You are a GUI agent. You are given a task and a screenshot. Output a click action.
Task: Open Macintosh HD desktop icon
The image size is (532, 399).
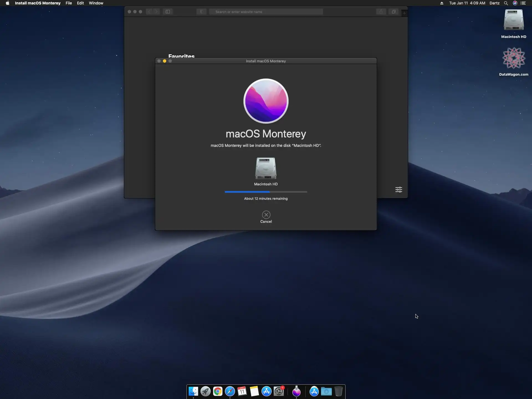[x=513, y=21]
